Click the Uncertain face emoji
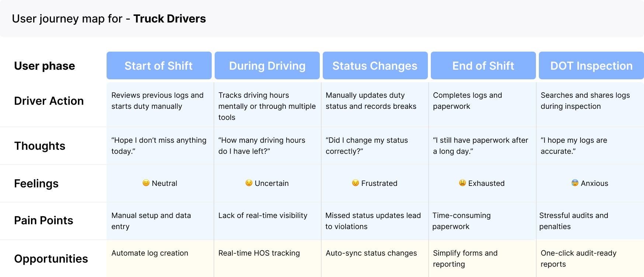This screenshot has height=277, width=644. point(249,183)
